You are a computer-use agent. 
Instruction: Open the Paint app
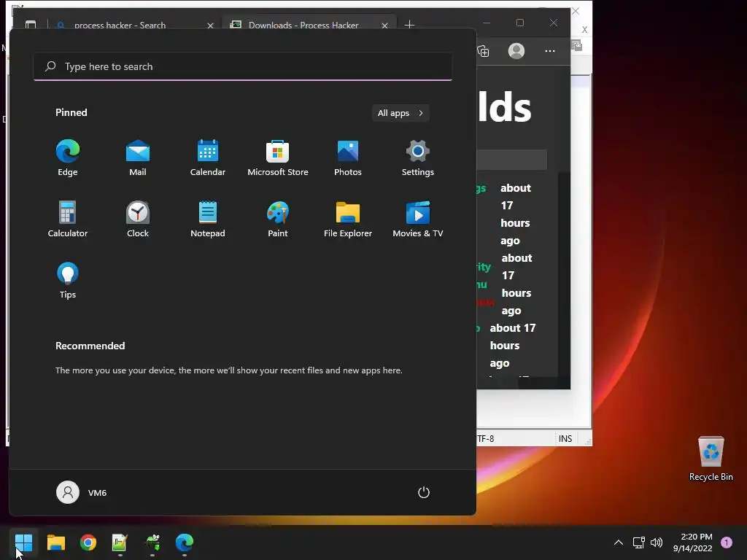278,219
